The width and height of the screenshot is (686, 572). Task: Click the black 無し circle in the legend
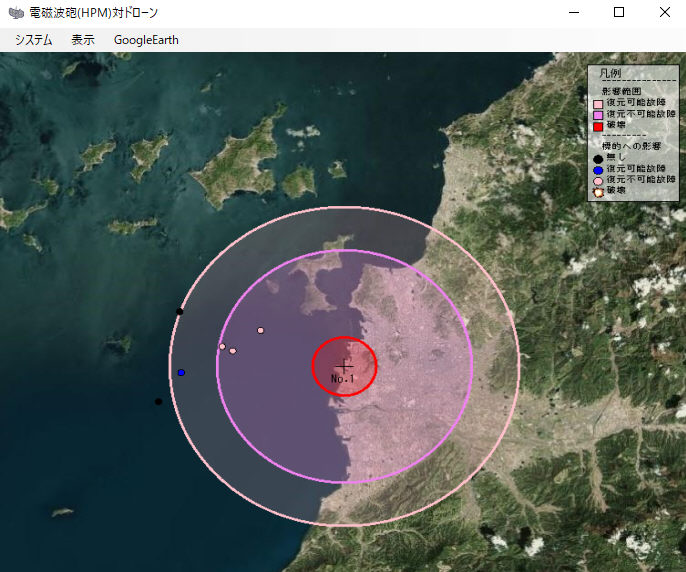pos(598,158)
